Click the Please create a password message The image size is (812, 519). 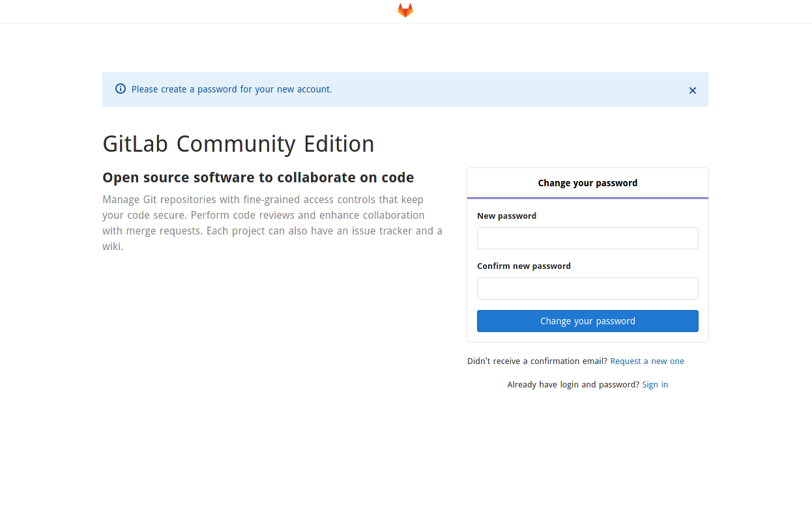coord(231,89)
